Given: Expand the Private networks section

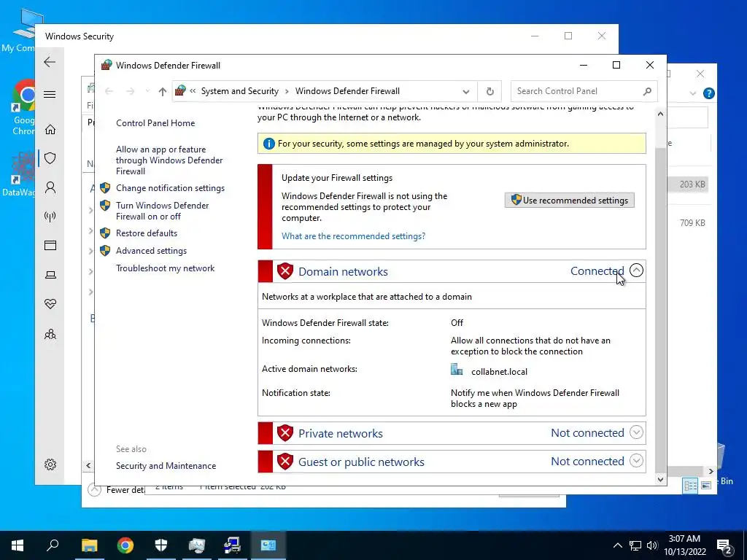Looking at the screenshot, I should click(x=636, y=432).
